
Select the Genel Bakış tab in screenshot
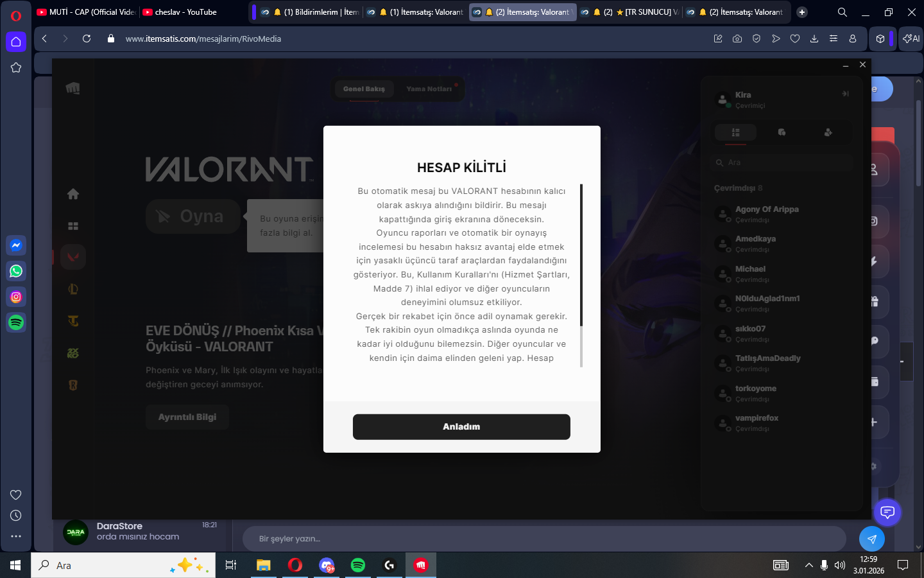(364, 89)
